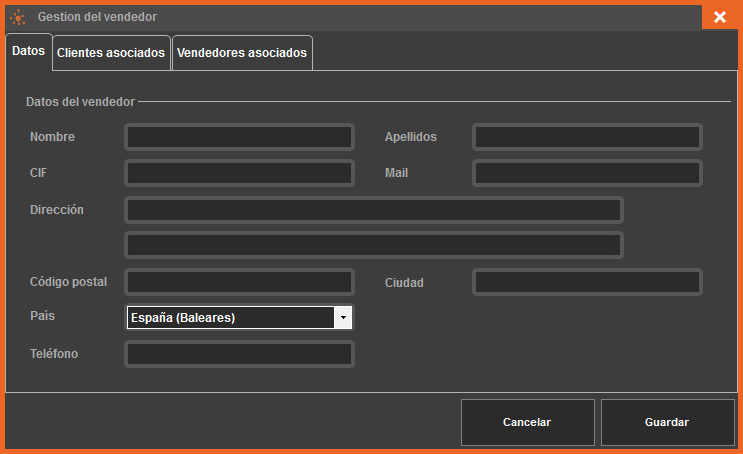Screen dimensions: 743x454
Task: Switch to the Datos tab
Action: coord(28,52)
